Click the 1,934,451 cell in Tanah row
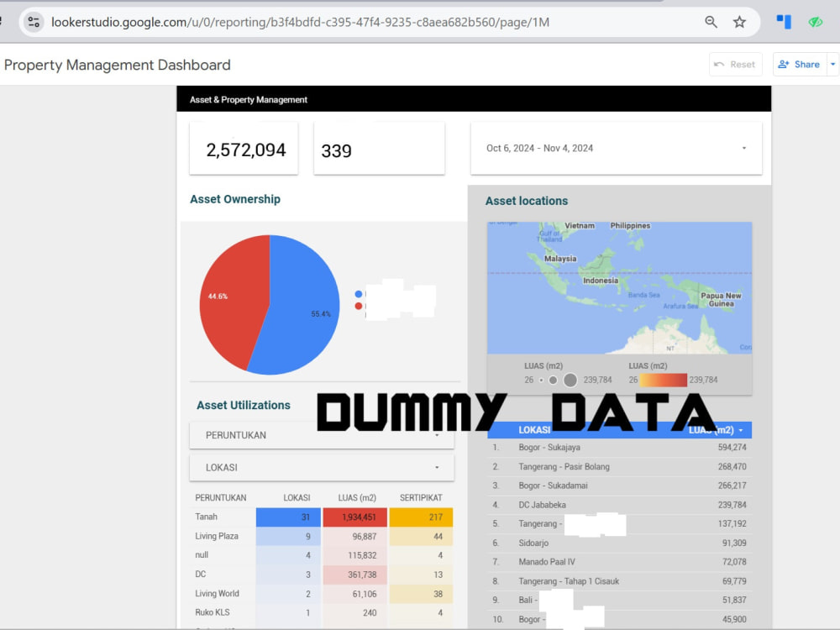This screenshot has height=630, width=840. [354, 517]
